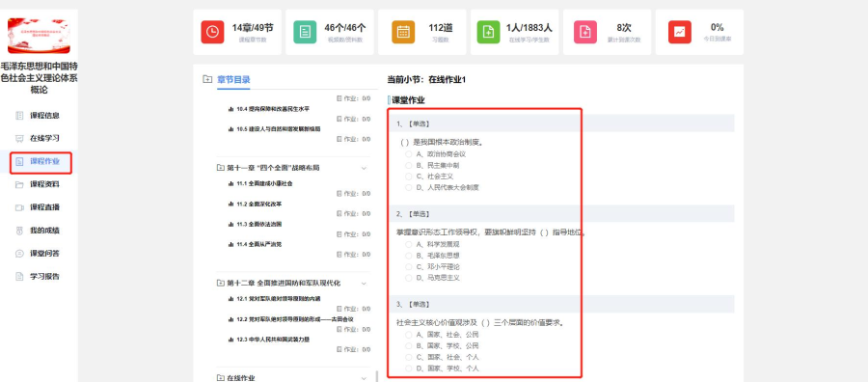868x382 pixels.
Task: Expand the 在线作业 chapter chevron
Action: 364,378
